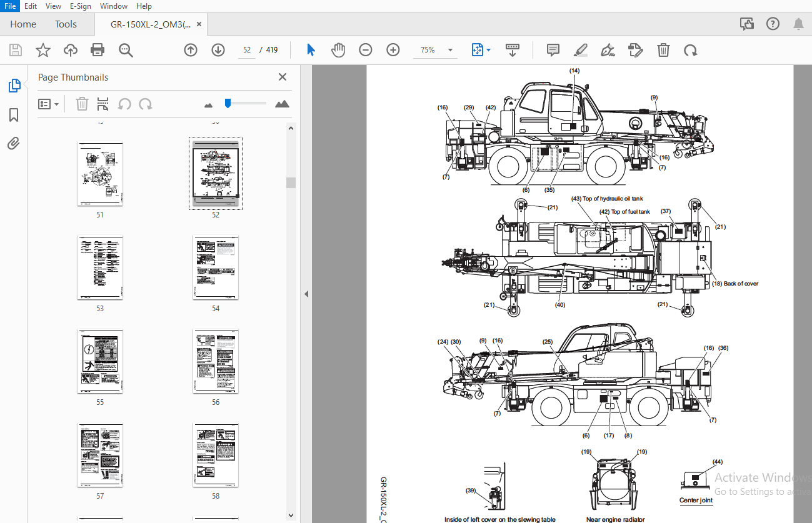The width and height of the screenshot is (812, 523).
Task: Zoom out with the minus icon
Action: coord(366,51)
